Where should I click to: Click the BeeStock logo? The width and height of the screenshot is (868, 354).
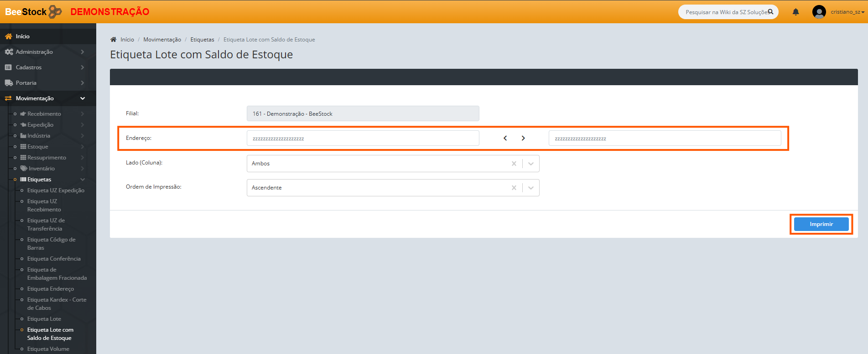[33, 12]
